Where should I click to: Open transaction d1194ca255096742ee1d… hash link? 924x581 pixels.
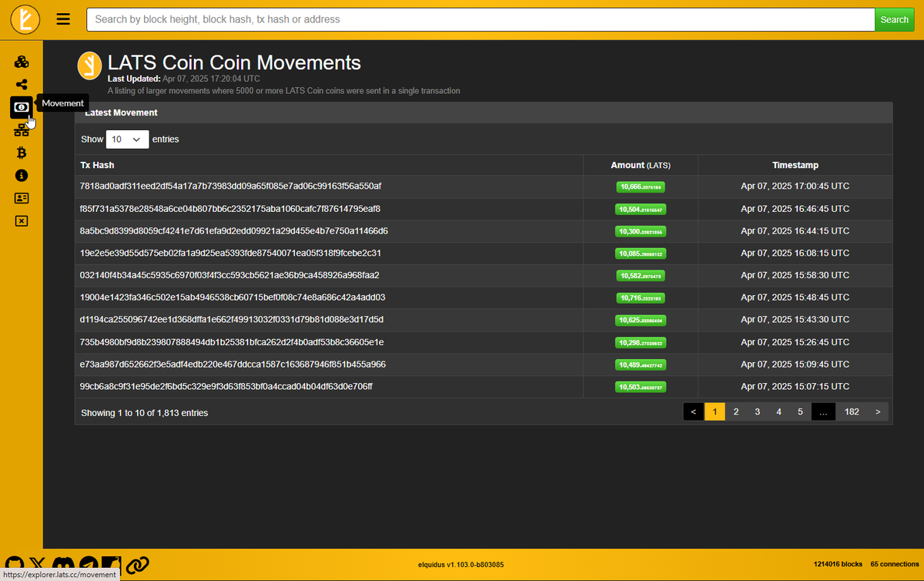[x=232, y=320]
